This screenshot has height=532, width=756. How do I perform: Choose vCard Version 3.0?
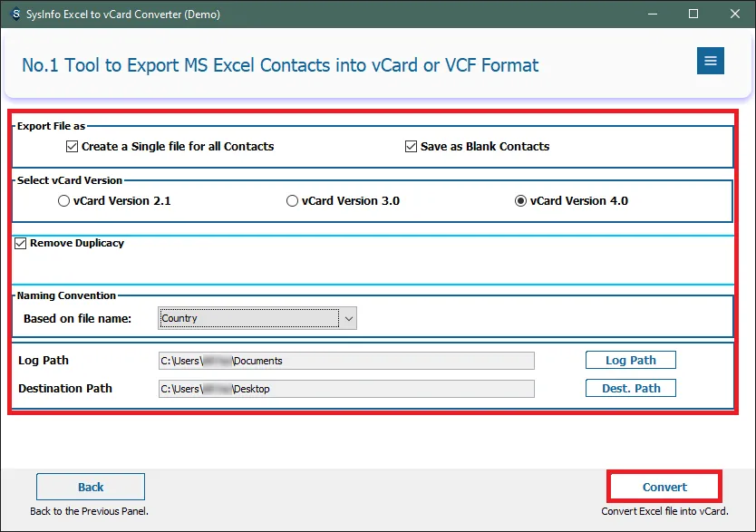[292, 201]
